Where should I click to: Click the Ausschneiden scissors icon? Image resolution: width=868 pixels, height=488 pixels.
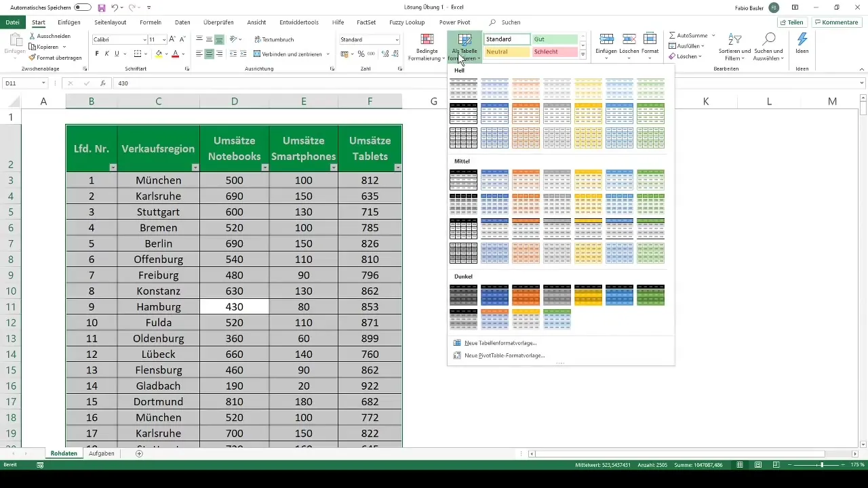pyautogui.click(x=32, y=36)
